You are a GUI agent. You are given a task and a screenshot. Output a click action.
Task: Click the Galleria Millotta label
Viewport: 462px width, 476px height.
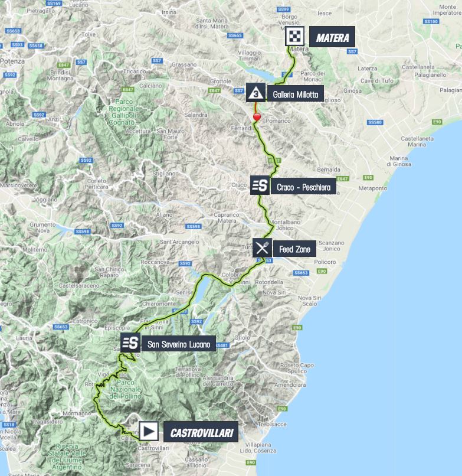point(296,94)
